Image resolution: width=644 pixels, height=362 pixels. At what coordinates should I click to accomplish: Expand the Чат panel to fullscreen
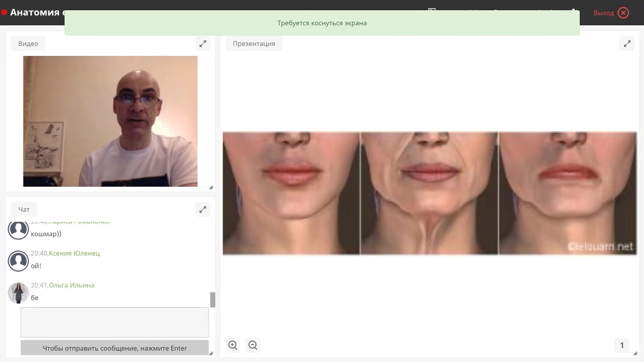(x=203, y=210)
